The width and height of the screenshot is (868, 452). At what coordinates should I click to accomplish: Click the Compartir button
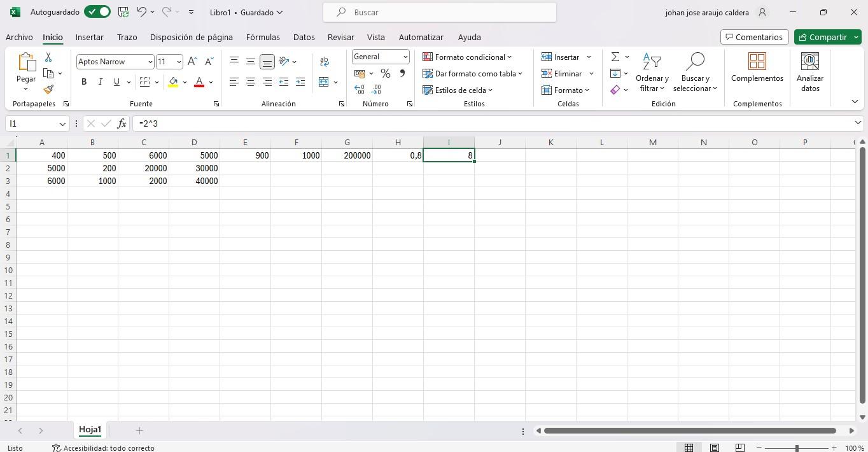tap(823, 37)
